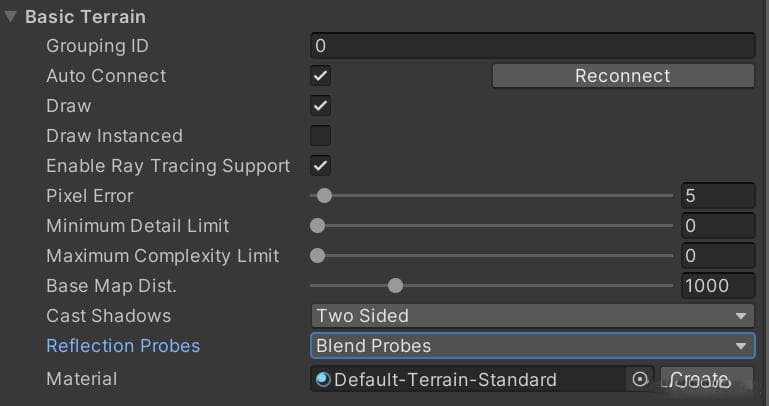769x406 pixels.
Task: Collapse the Basic Terrain section triangle
Action: point(10,16)
